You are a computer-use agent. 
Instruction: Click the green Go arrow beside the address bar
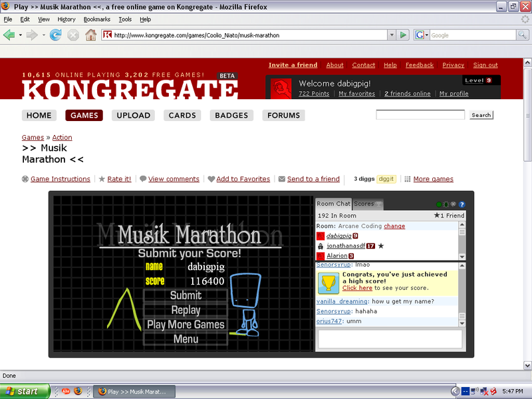pyautogui.click(x=403, y=35)
